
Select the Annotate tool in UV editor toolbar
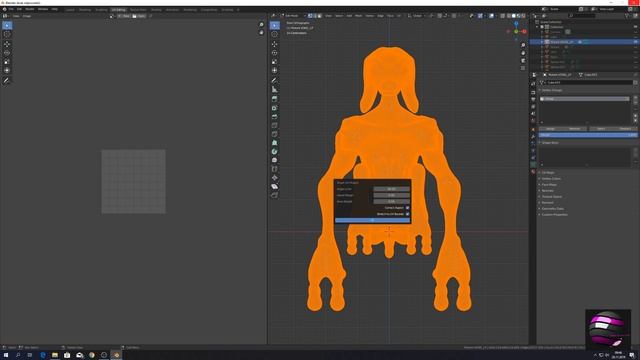click(7, 80)
